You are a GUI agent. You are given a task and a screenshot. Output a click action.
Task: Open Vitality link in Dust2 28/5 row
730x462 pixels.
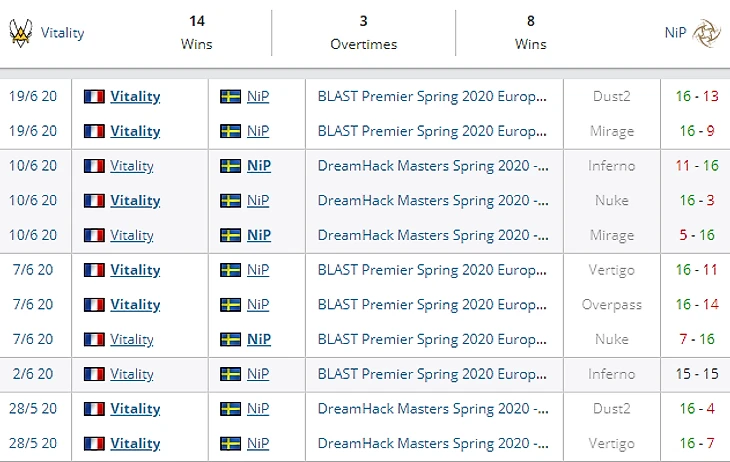(x=135, y=409)
